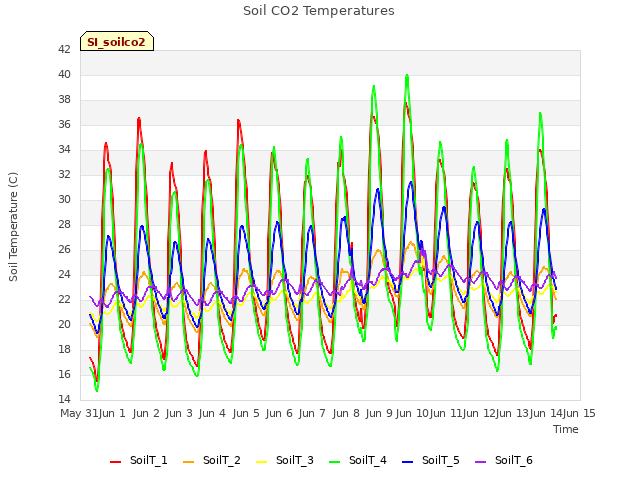The height and width of the screenshot is (480, 640).
Task: Click the SI_soilco2 label box
Action: [x=117, y=41]
